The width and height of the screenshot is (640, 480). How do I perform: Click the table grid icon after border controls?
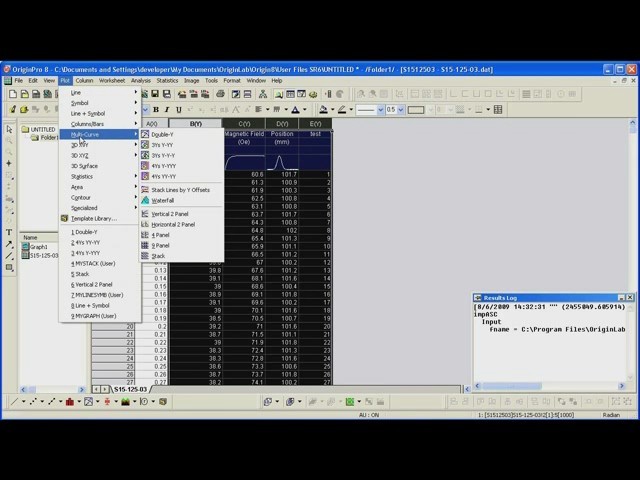point(498,109)
